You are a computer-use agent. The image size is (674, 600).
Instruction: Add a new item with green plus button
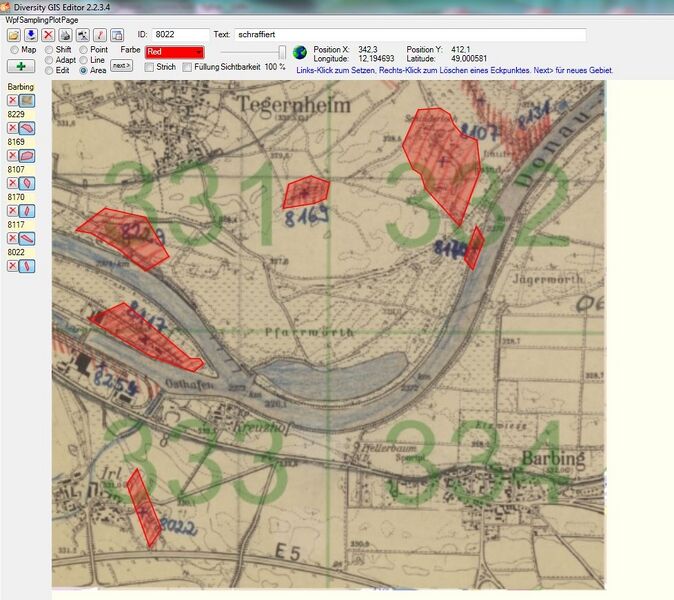pos(21,66)
